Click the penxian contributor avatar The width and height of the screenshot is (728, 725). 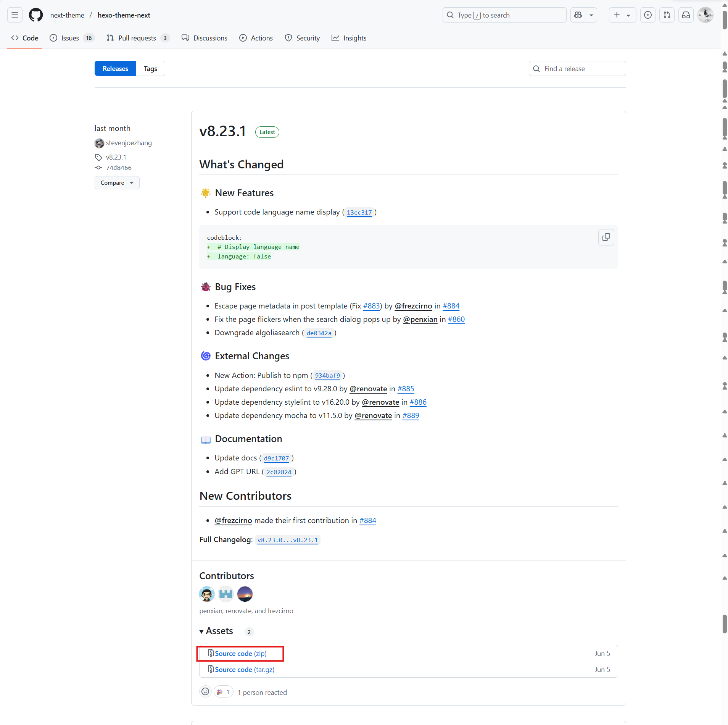(x=206, y=594)
